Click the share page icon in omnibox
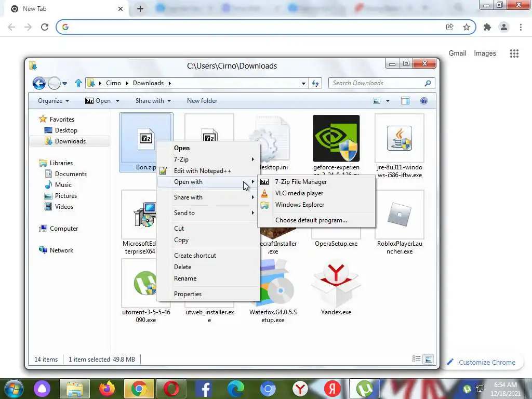The height and width of the screenshot is (399, 532). (x=449, y=27)
